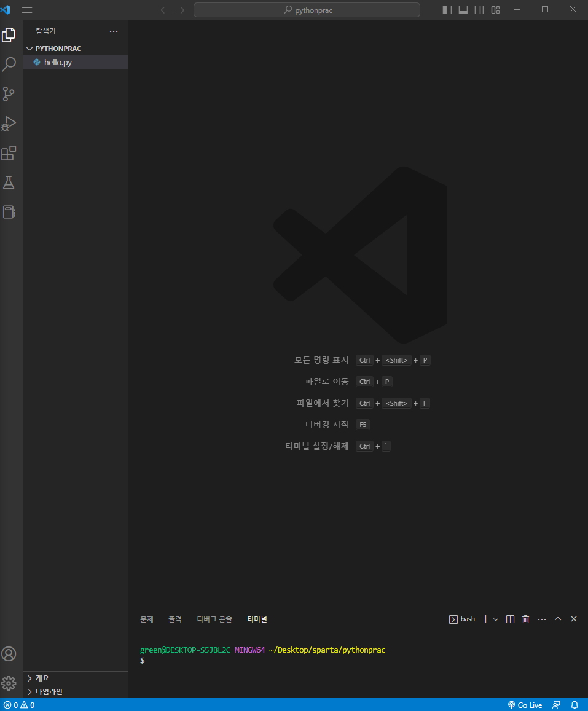This screenshot has width=588, height=711.
Task: Open the Testing flask view
Action: click(9, 183)
